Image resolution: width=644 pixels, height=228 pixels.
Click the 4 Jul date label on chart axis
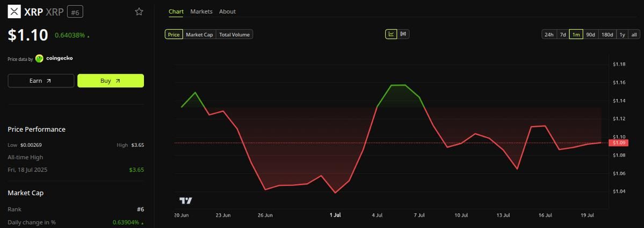click(x=377, y=215)
